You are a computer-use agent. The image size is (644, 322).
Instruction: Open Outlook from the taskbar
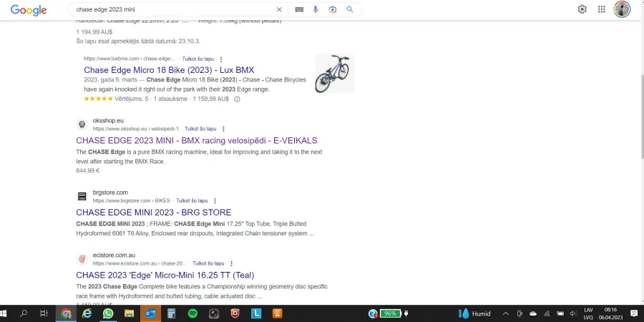point(150,314)
